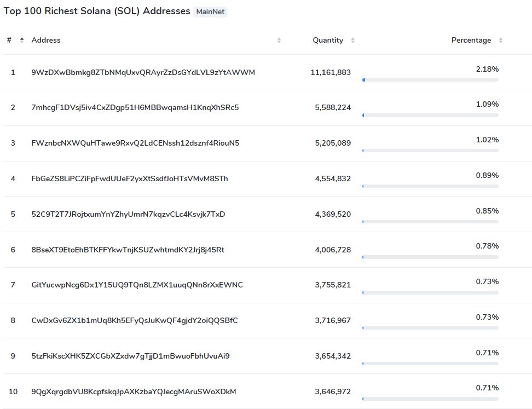Image resolution: width=532 pixels, height=409 pixels.
Task: Select quantity 11,161,883
Action: pyautogui.click(x=331, y=72)
